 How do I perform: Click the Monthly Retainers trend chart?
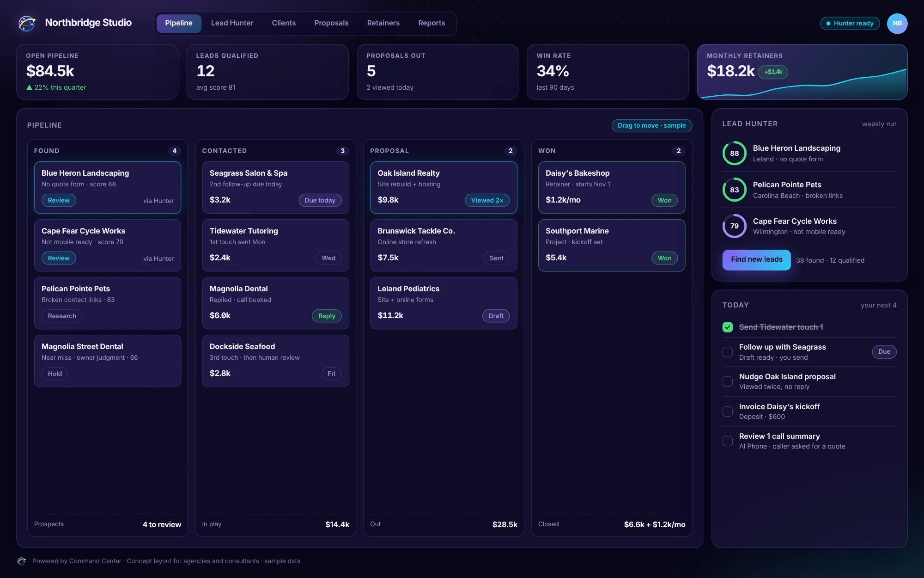click(802, 84)
